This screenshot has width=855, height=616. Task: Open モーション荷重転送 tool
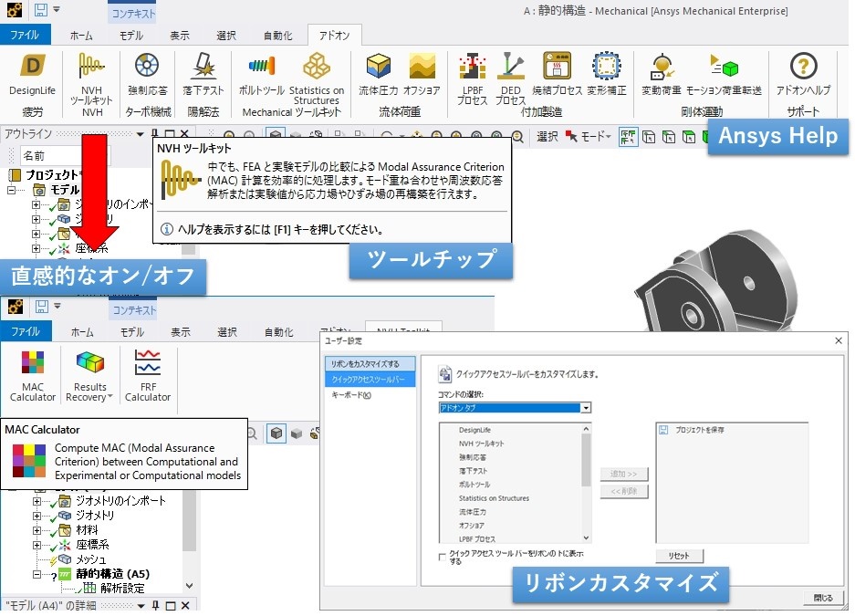coord(724,75)
